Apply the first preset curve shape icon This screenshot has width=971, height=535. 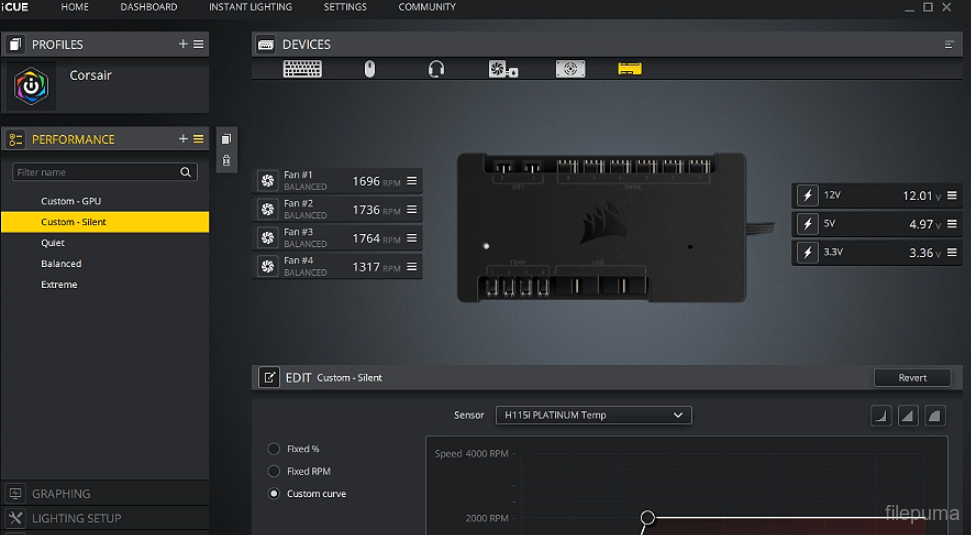tap(881, 415)
